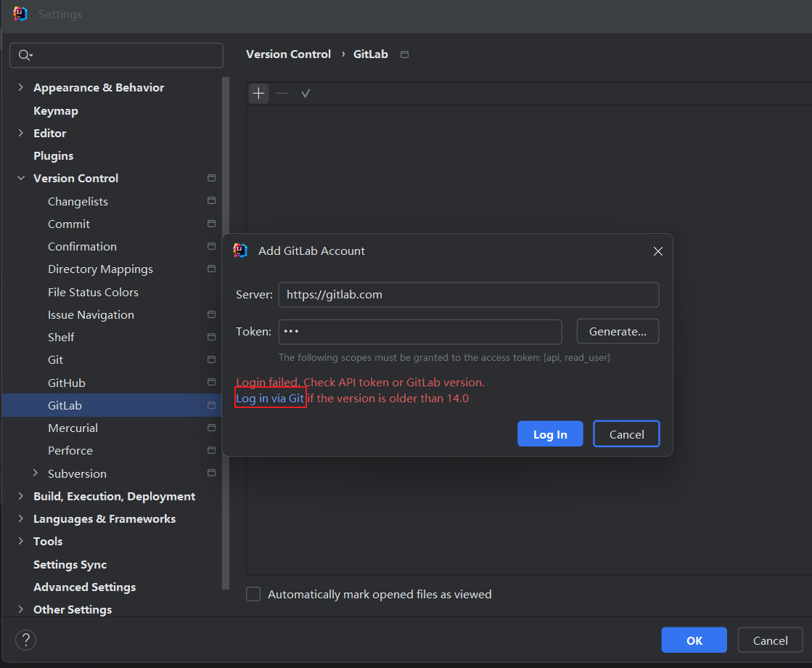
Task: Click the settings search field
Action: pos(117,55)
